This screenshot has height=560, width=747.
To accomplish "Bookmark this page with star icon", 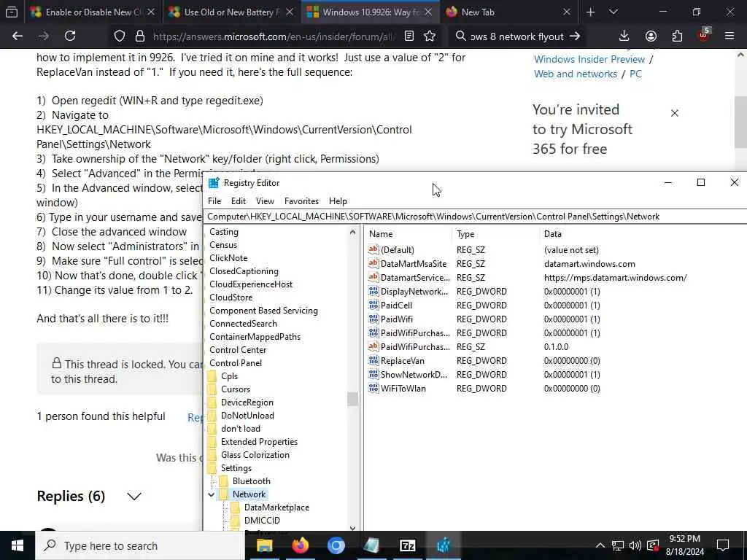I will [x=430, y=36].
